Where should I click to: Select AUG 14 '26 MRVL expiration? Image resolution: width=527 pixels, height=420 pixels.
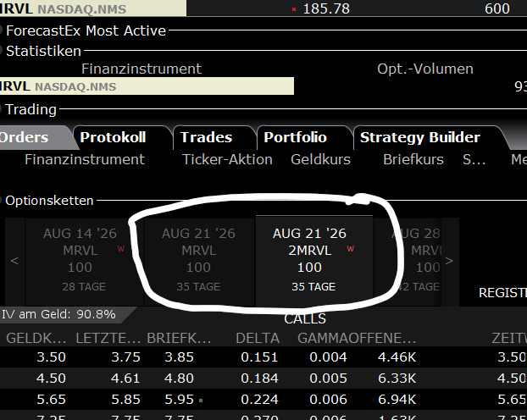[80, 261]
